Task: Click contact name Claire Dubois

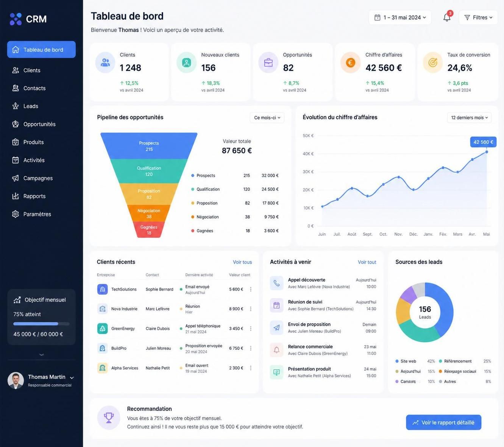Action: [x=158, y=329]
